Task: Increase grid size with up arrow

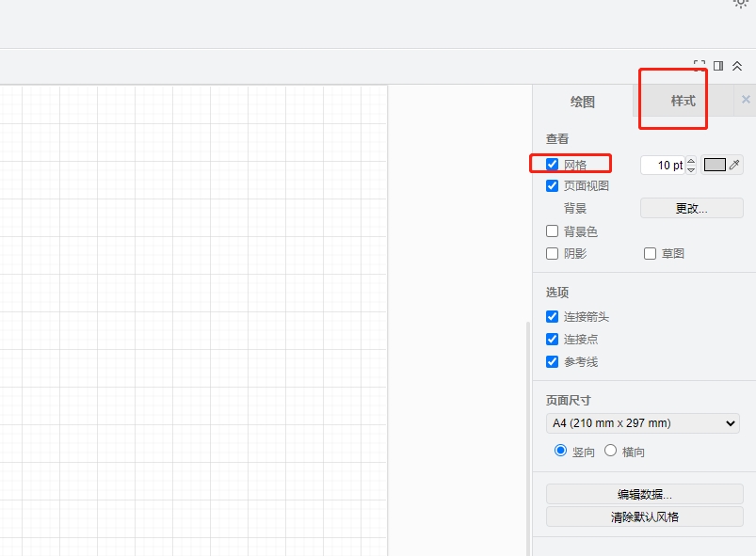Action: pyautogui.click(x=691, y=160)
